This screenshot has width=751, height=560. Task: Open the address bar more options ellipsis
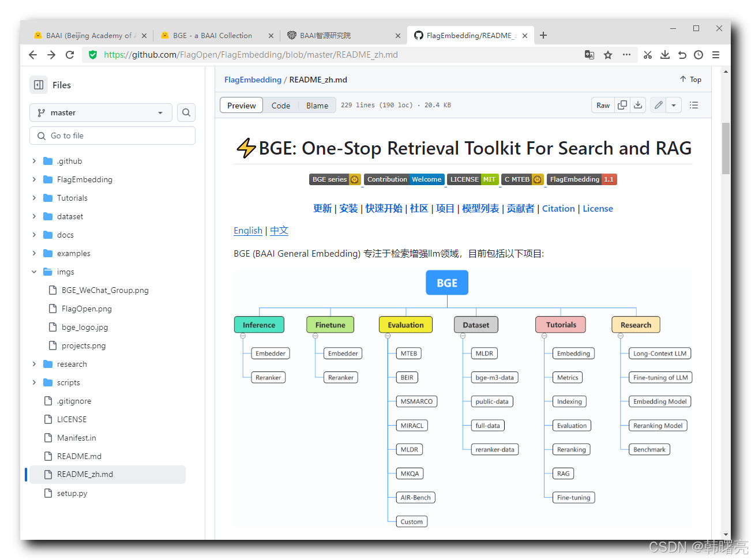(626, 55)
